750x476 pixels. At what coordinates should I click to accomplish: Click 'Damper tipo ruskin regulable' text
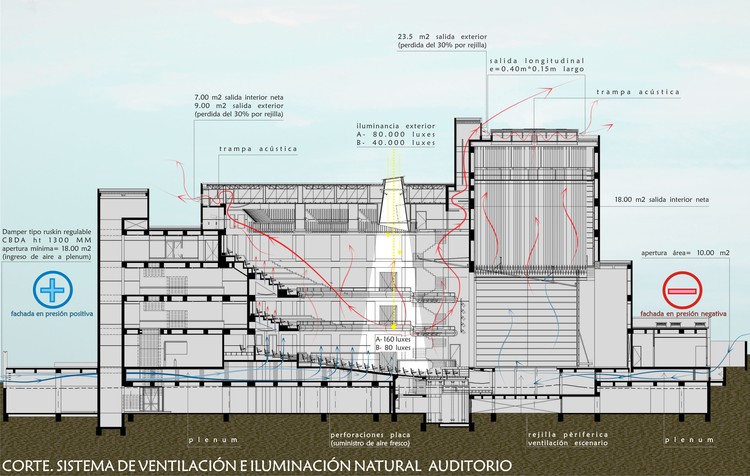click(x=46, y=232)
